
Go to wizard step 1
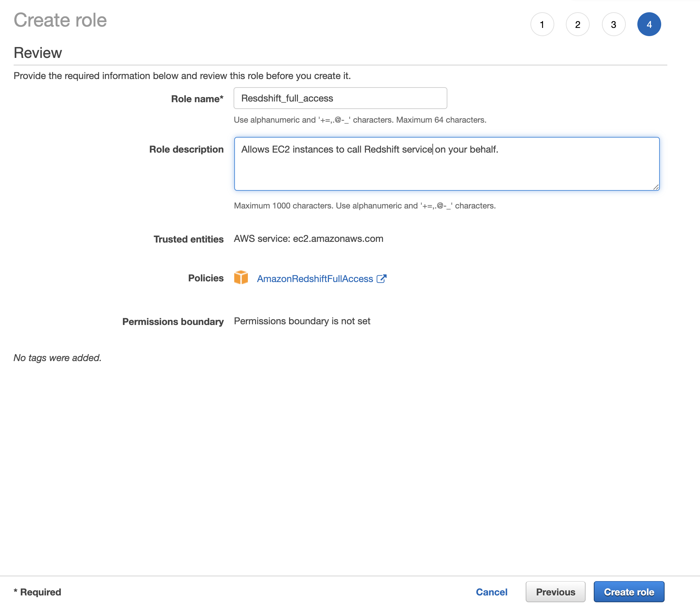click(x=542, y=25)
